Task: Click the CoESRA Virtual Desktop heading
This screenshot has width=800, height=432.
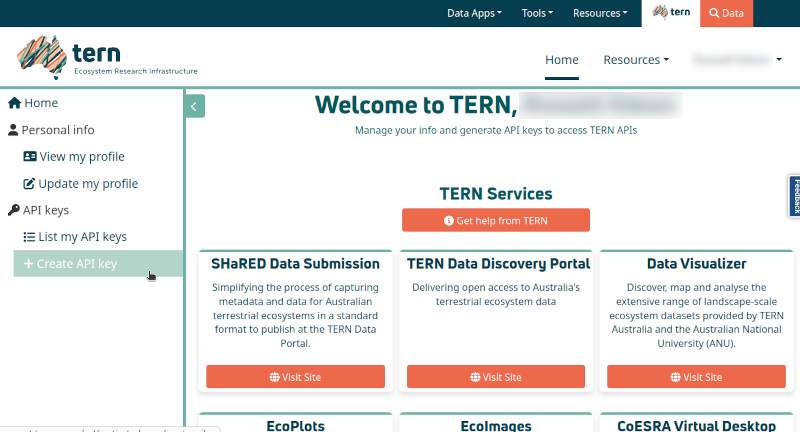Action: [696, 425]
